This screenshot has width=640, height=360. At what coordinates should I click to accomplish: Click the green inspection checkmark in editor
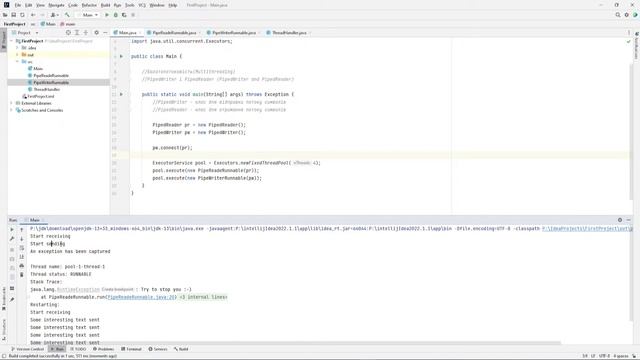click(629, 42)
